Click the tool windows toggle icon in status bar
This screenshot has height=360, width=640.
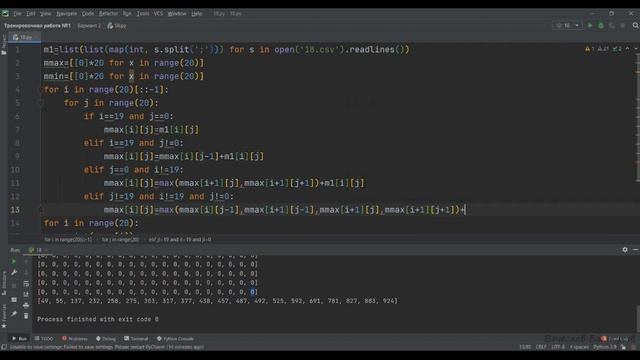(4, 347)
